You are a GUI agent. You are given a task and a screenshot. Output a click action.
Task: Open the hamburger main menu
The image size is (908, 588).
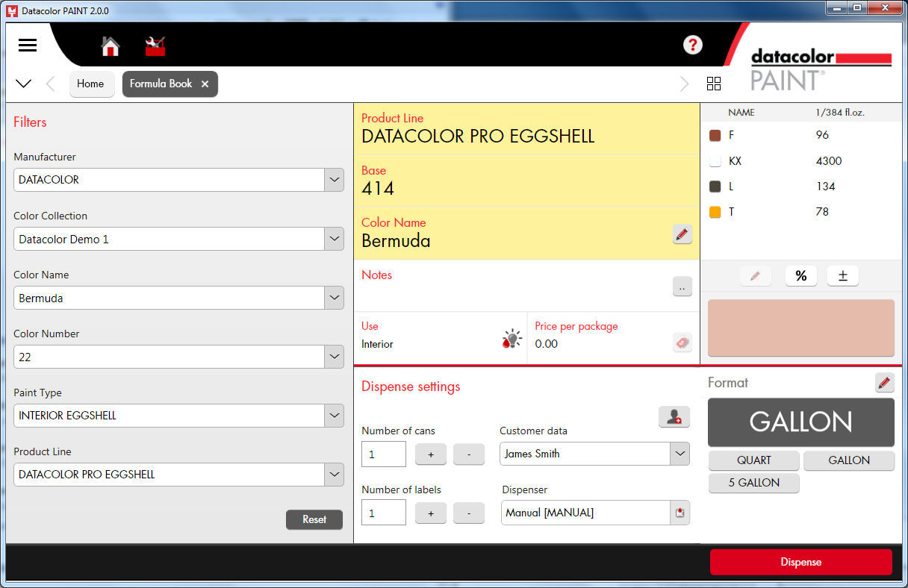(28, 46)
